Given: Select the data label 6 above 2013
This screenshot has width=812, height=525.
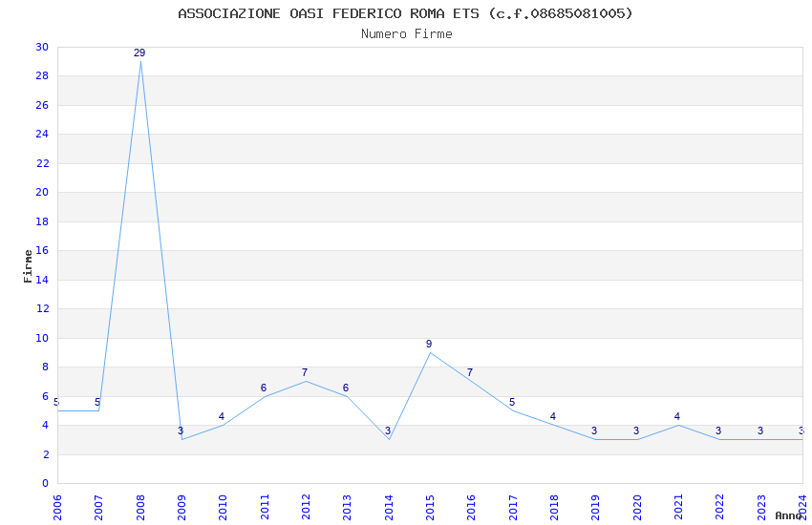Looking at the screenshot, I should [x=346, y=388].
